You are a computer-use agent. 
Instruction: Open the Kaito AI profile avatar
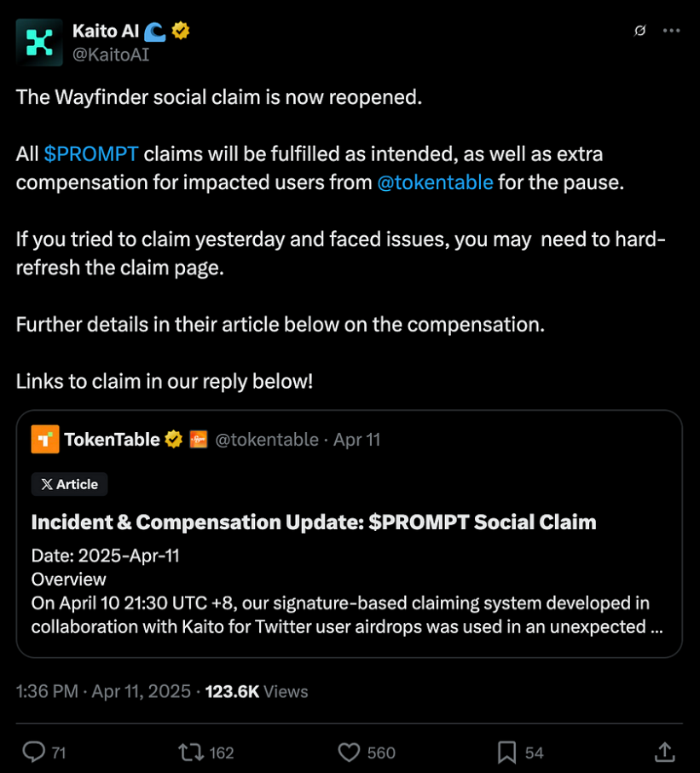(39, 43)
